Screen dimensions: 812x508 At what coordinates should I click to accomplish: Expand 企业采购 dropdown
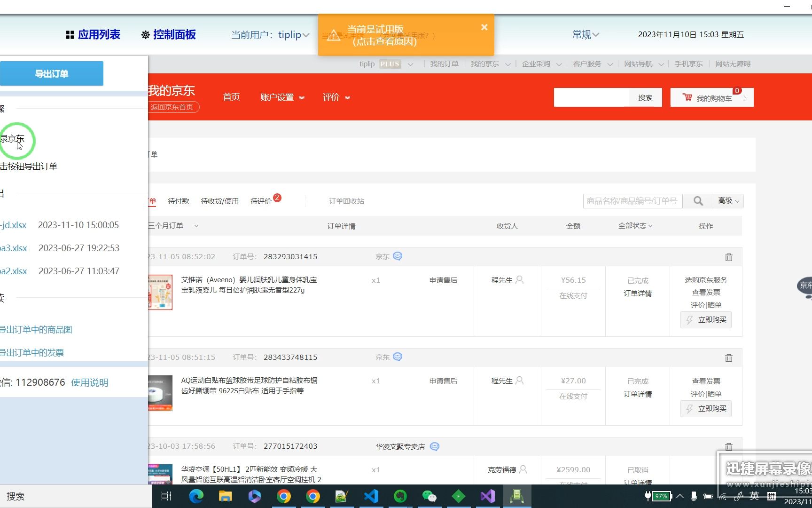coord(559,64)
